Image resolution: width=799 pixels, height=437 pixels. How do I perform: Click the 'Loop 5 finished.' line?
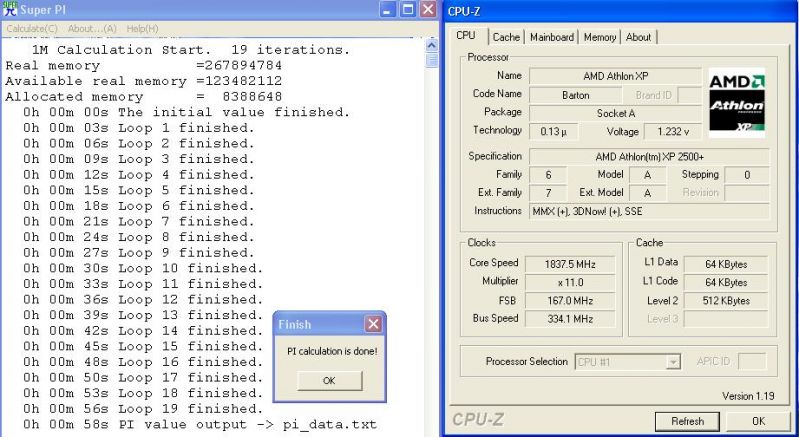pyautogui.click(x=139, y=190)
